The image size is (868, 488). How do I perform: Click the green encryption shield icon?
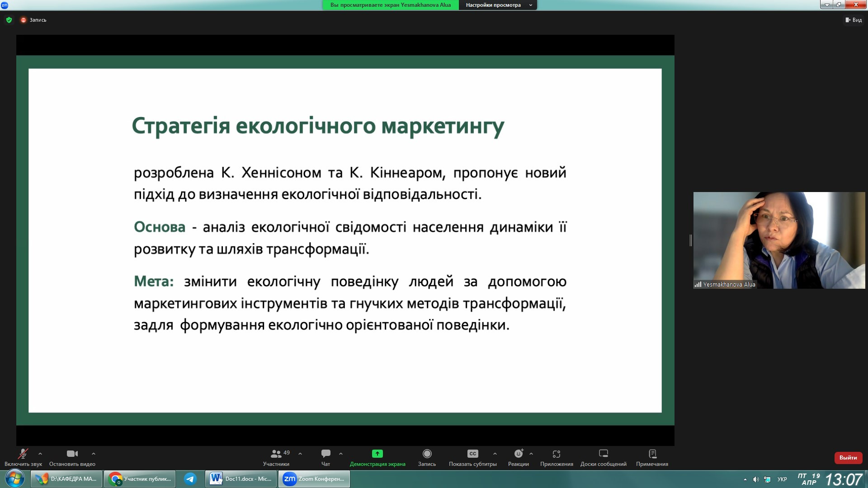[9, 20]
